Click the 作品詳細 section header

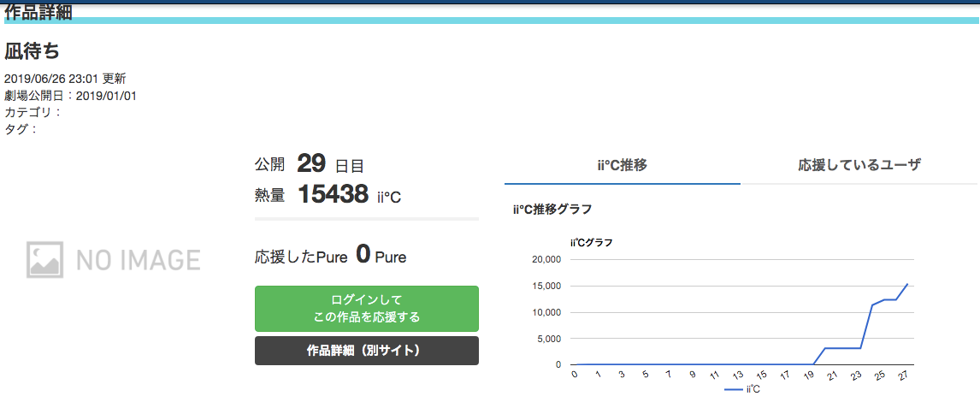point(38,12)
